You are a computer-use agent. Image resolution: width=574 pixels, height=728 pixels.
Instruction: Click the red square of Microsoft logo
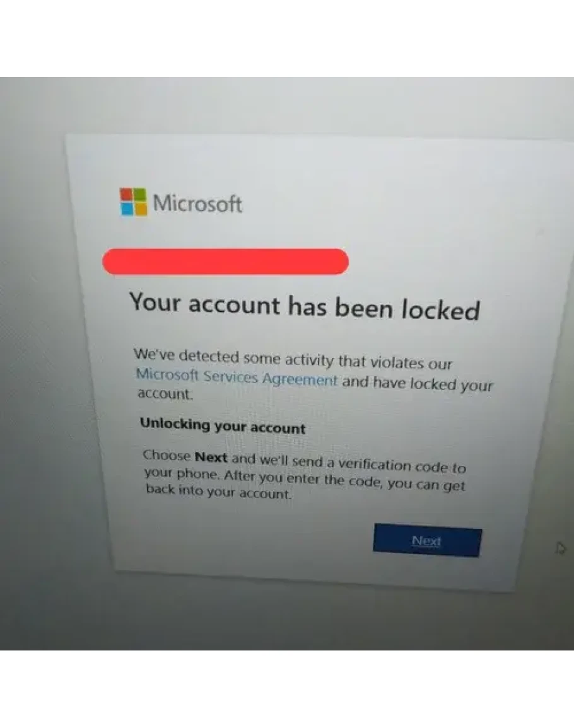pos(126,194)
